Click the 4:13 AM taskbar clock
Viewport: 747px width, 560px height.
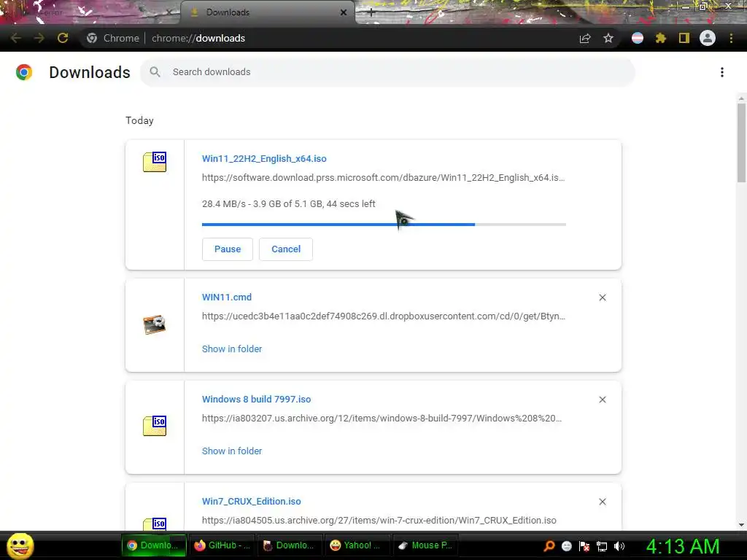[x=682, y=546]
